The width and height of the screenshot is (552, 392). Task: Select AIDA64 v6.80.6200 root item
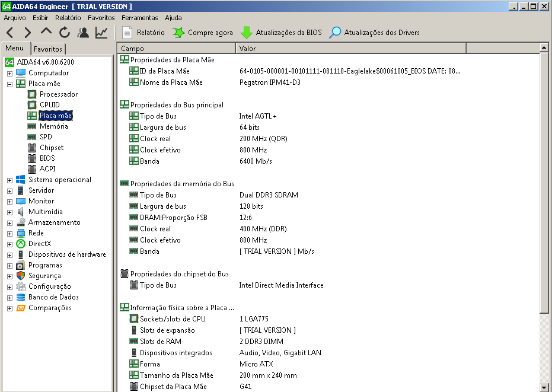[46, 62]
